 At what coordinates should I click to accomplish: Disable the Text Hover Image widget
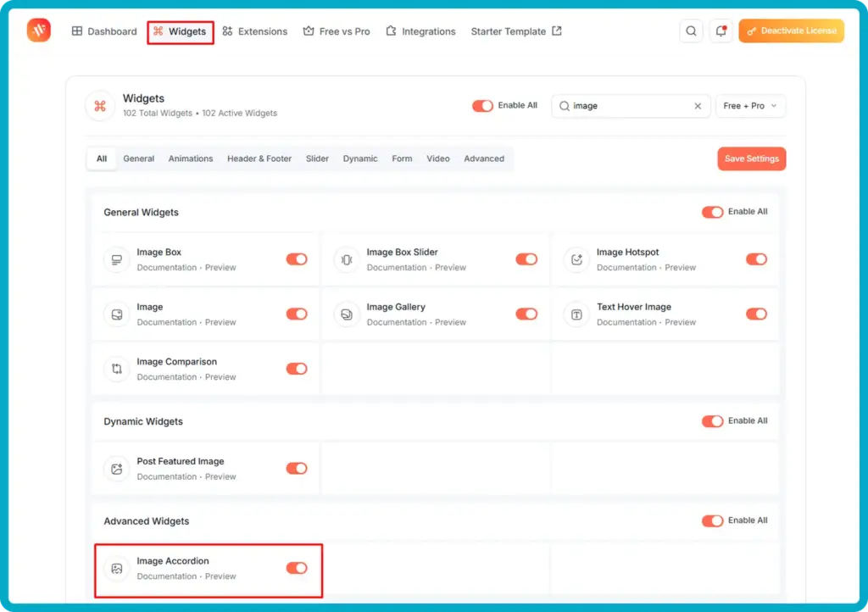click(756, 314)
